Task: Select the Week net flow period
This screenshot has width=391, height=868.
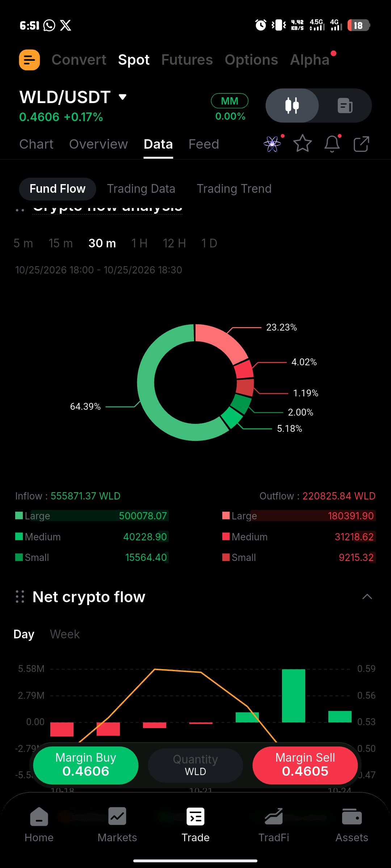Action: 65,634
